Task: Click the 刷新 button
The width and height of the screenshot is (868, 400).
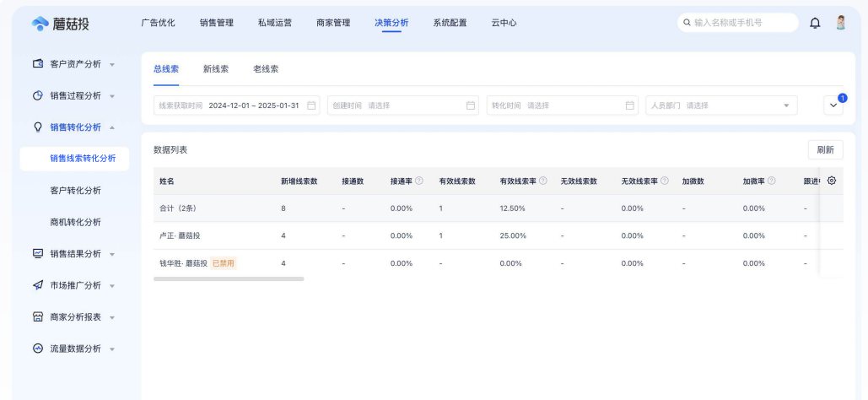Action: [x=825, y=149]
